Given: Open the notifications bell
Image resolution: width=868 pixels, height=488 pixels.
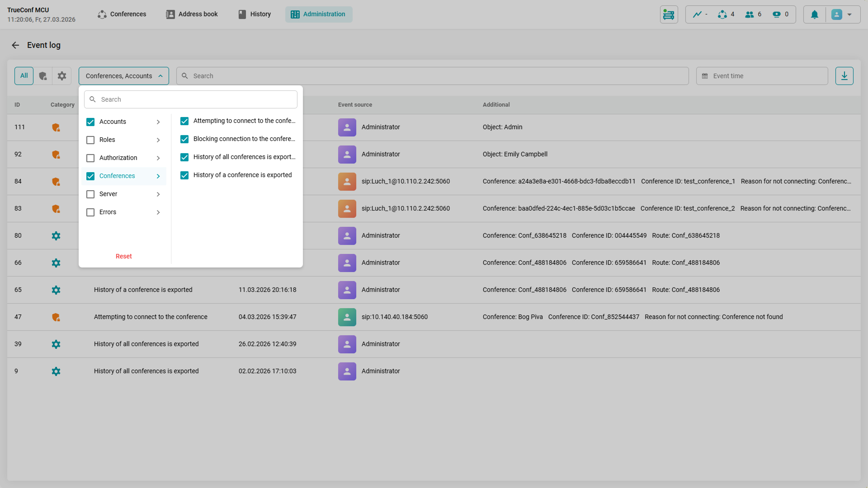Looking at the screenshot, I should pyautogui.click(x=814, y=14).
